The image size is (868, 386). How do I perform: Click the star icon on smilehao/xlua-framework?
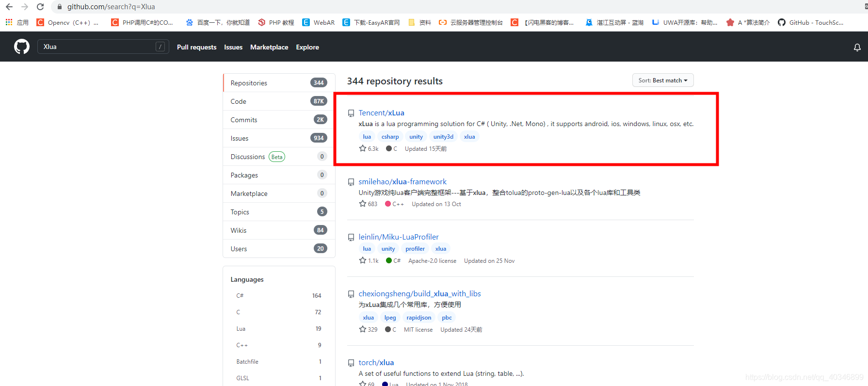click(363, 204)
